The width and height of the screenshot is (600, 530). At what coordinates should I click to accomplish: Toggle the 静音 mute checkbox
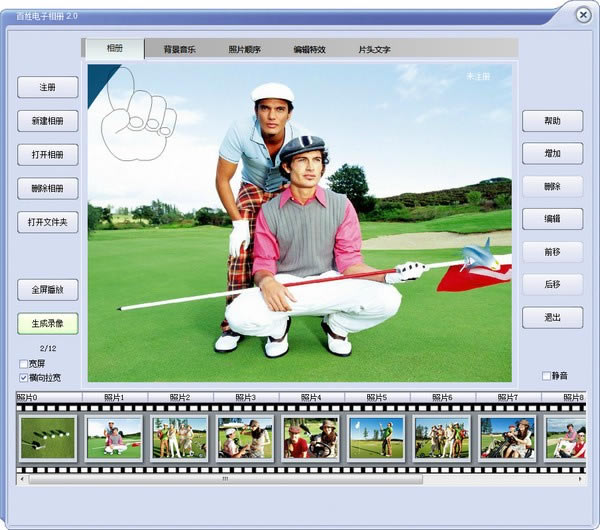point(546,376)
